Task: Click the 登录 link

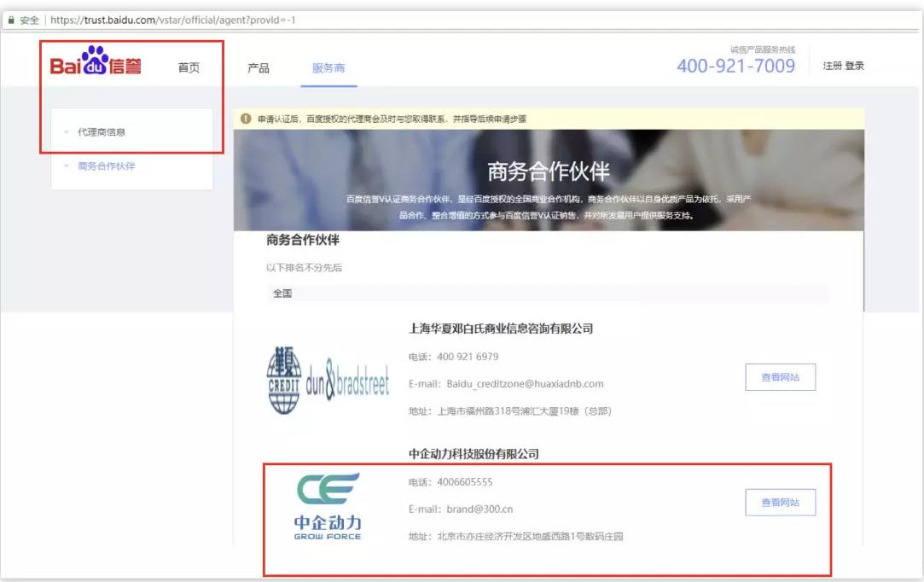Action: [x=854, y=66]
